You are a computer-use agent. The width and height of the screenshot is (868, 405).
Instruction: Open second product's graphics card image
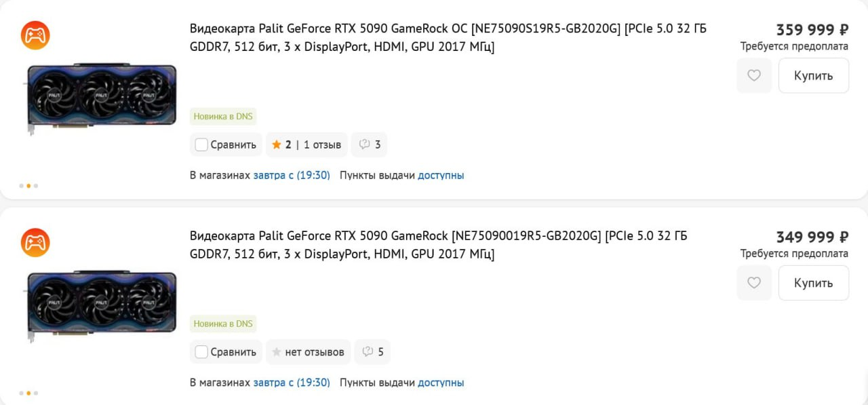point(100,305)
